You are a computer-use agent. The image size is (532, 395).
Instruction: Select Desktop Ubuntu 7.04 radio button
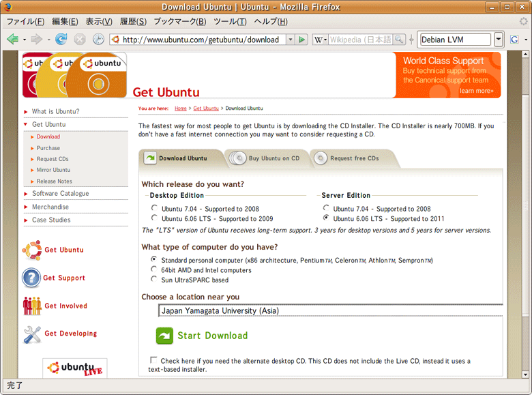tap(154, 207)
